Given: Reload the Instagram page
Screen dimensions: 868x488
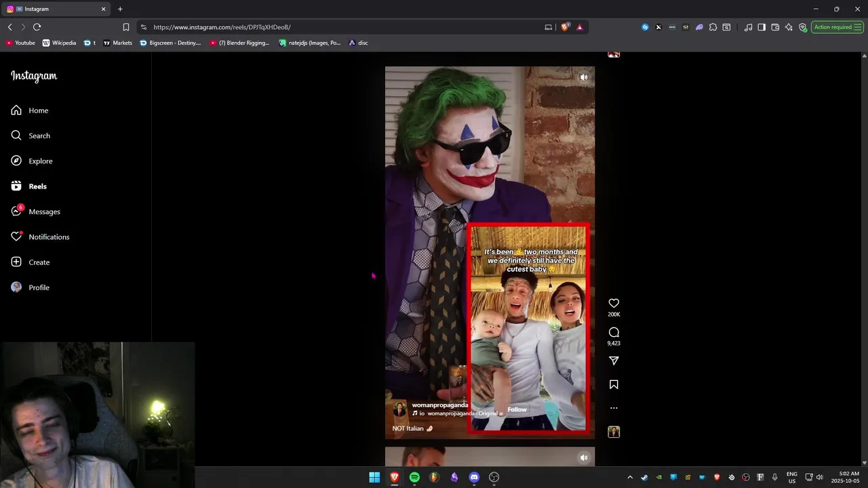Looking at the screenshot, I should click(x=37, y=27).
